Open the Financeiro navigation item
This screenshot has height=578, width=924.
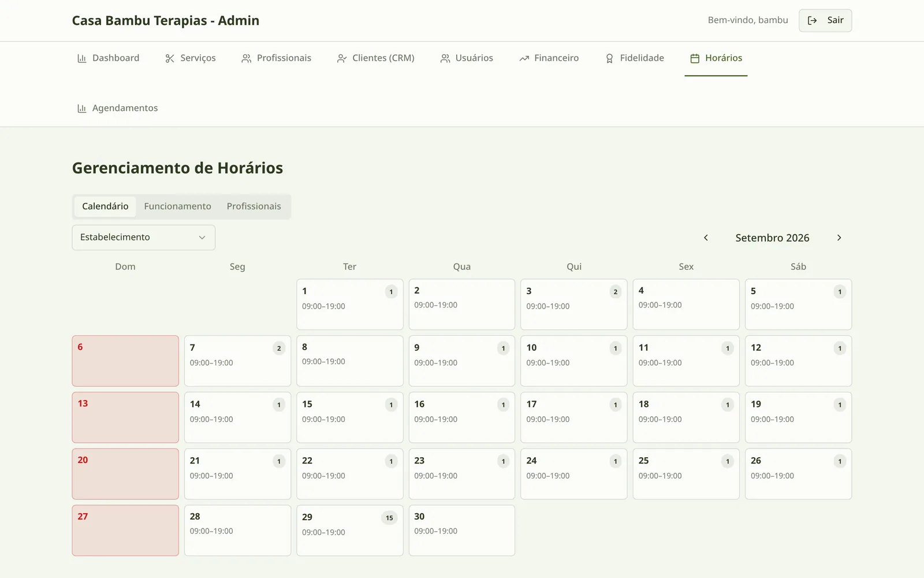click(549, 58)
